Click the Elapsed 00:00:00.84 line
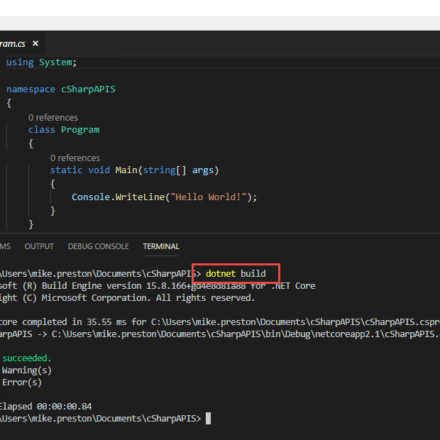The width and height of the screenshot is (440, 440). (x=46, y=406)
